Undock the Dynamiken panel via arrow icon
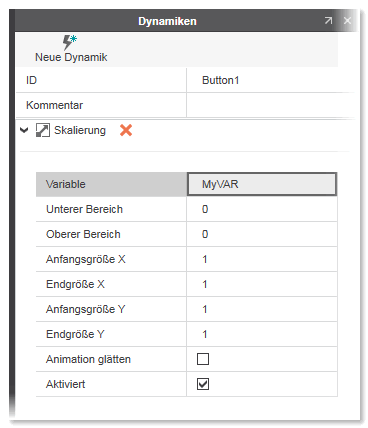Image resolution: width=368 pixels, height=428 pixels. point(328,21)
